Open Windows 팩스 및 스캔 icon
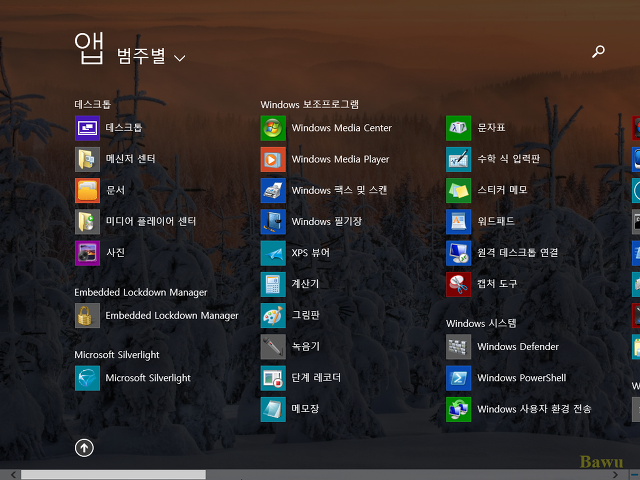640x480 pixels. [273, 190]
